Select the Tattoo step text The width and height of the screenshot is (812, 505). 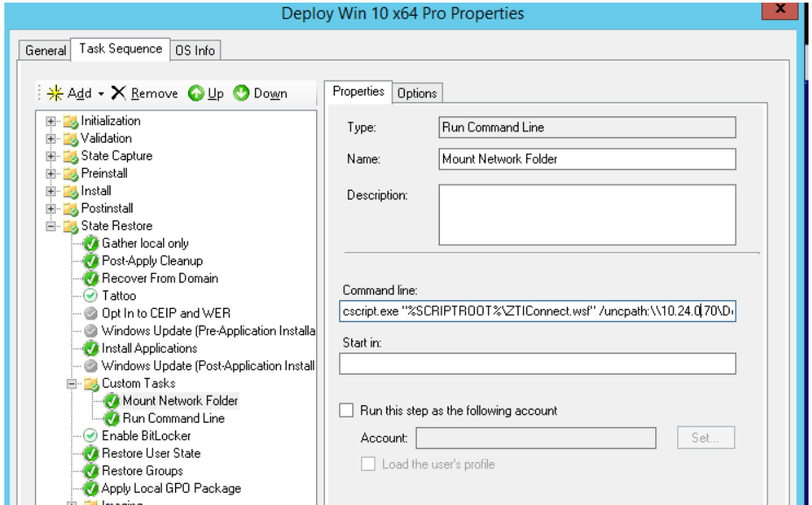tap(119, 296)
